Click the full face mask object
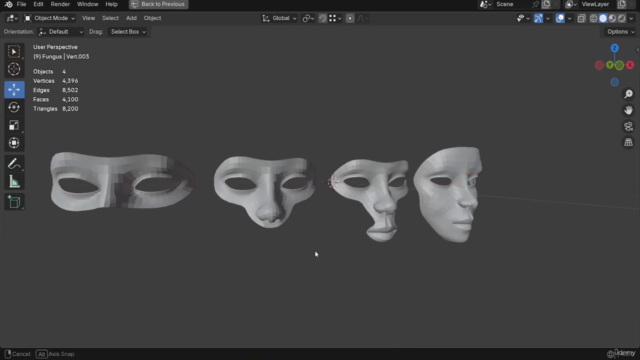This screenshot has height=360, width=640. pos(447,194)
